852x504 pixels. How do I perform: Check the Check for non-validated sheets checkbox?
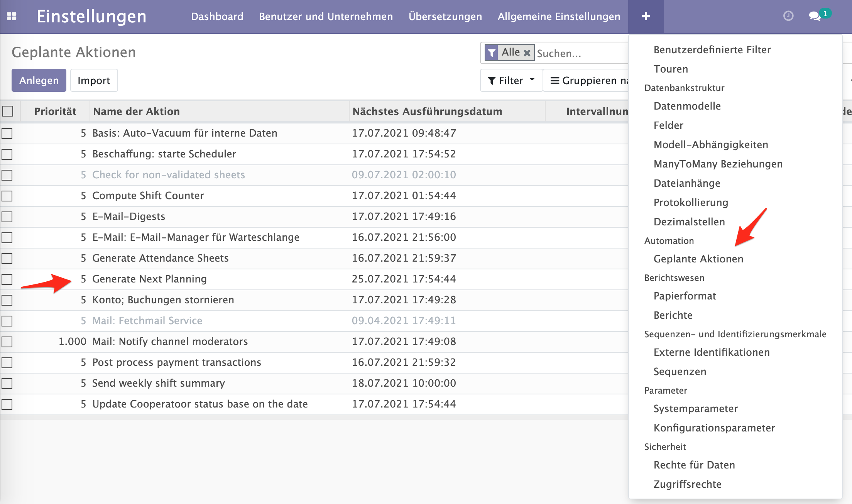pos(7,175)
